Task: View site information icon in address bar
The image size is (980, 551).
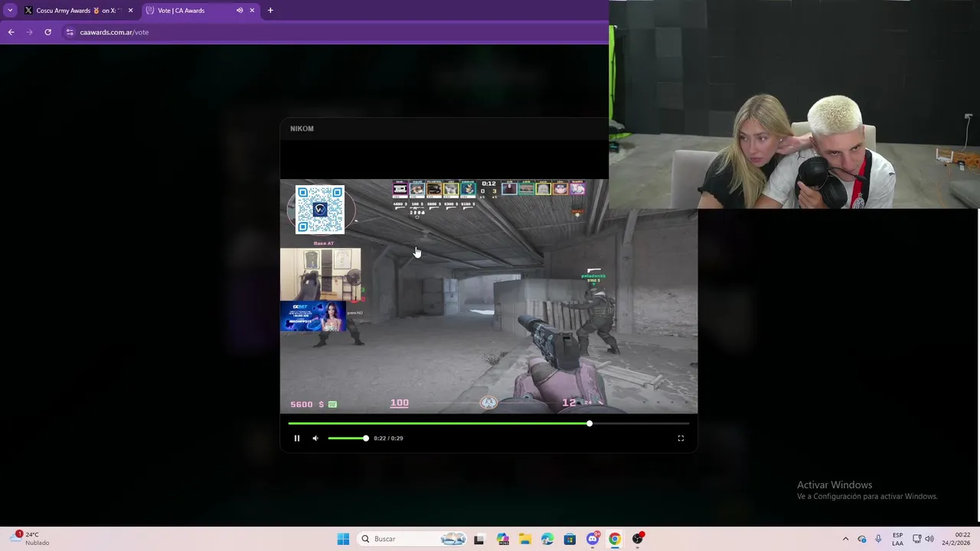Action: pos(70,32)
